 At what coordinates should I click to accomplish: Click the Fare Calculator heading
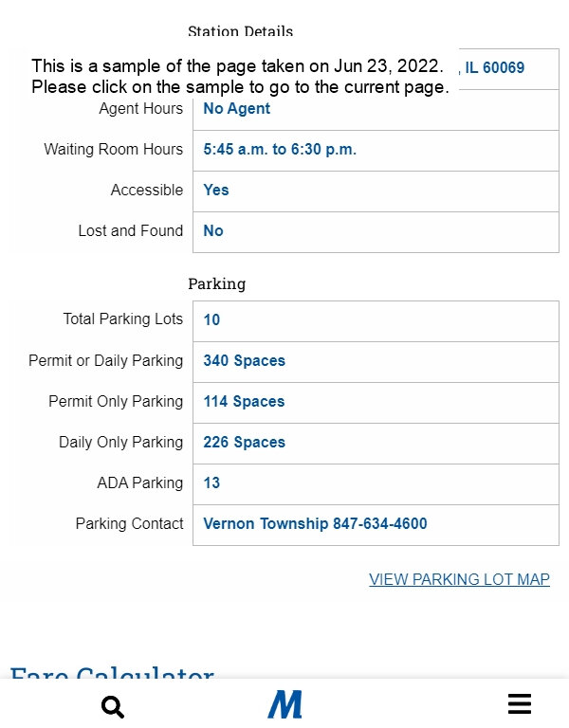pos(112,672)
